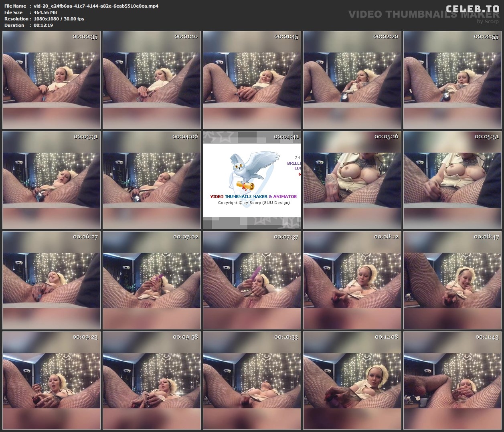Click the frame timestamped 00:07:37
The width and height of the screenshot is (504, 432).
click(252, 281)
